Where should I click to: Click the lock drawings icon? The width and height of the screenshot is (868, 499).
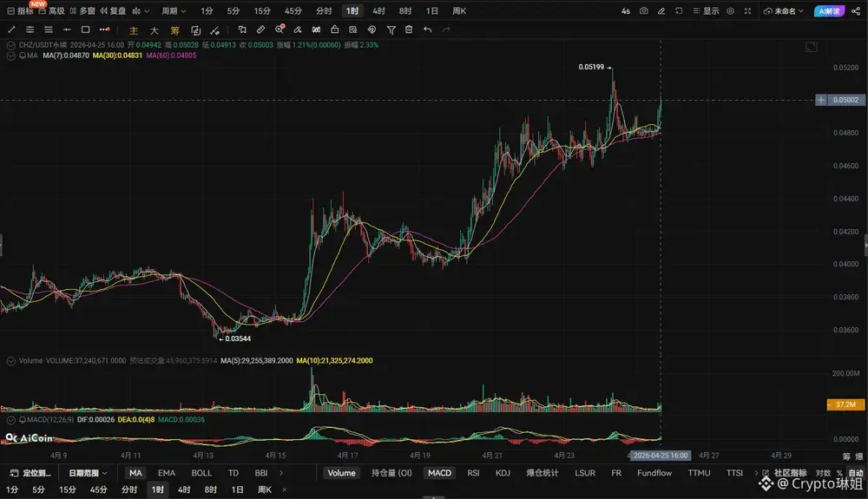click(334, 30)
